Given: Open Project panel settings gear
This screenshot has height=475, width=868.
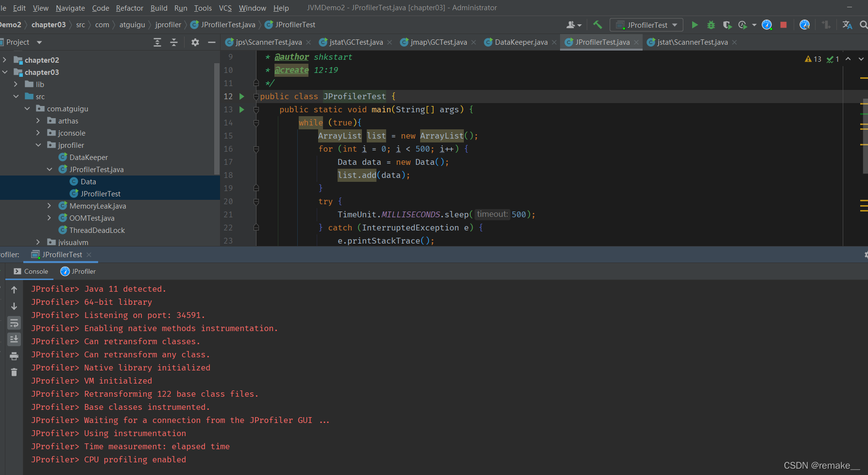Looking at the screenshot, I should [195, 42].
